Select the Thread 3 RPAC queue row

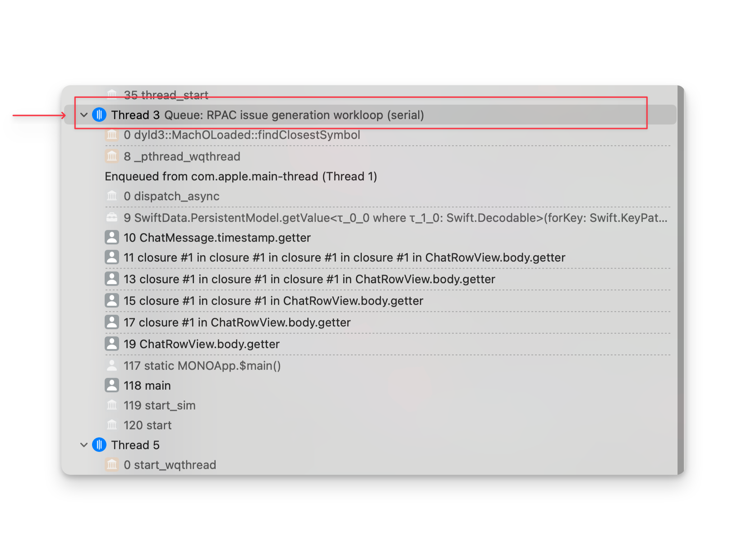pos(293,115)
